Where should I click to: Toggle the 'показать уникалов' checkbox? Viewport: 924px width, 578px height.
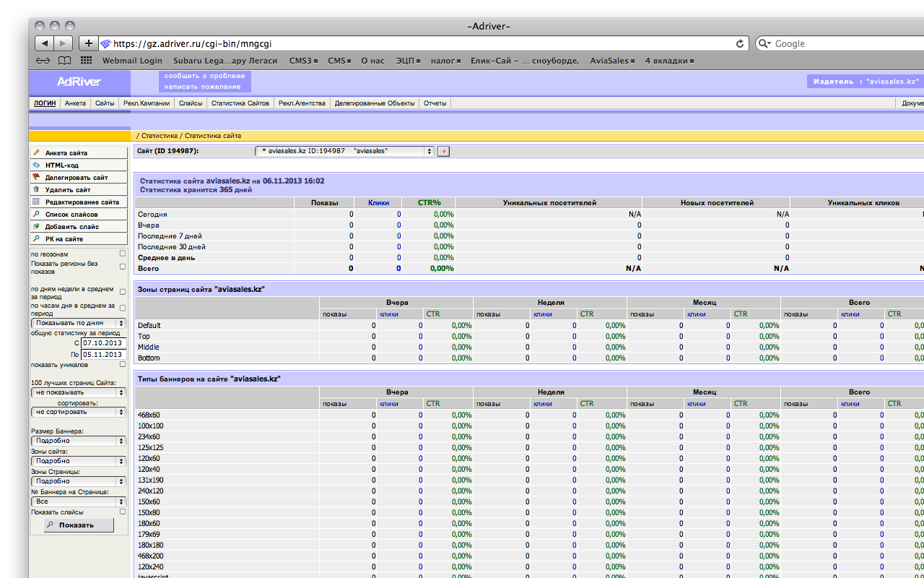123,364
